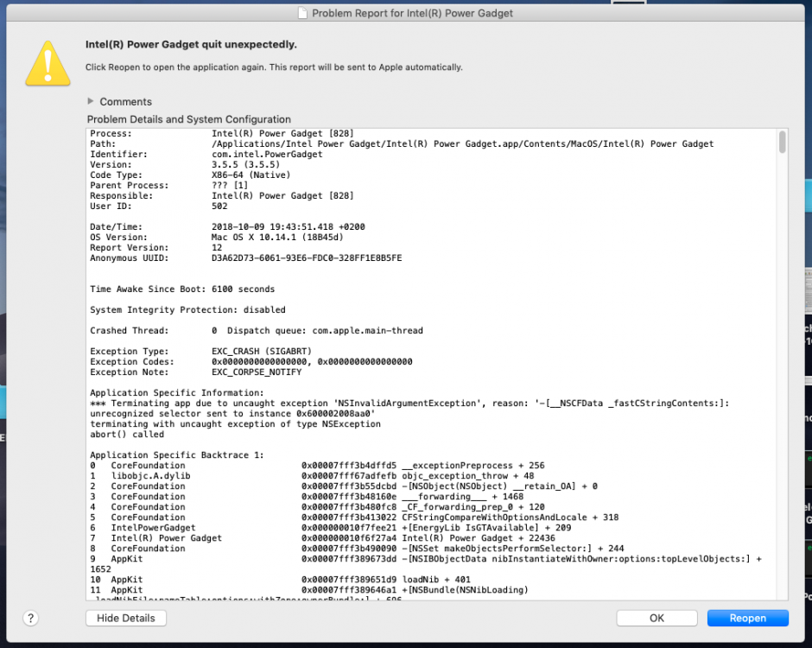Hide the problem details
The width and height of the screenshot is (812, 648).
tap(126, 618)
